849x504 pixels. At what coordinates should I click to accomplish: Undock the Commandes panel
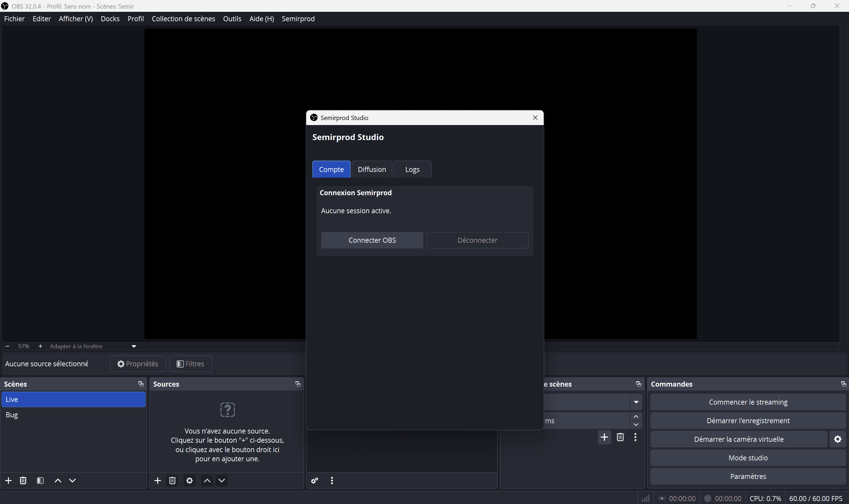click(x=844, y=384)
